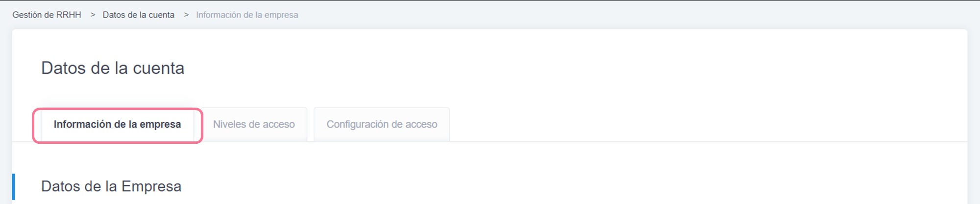The width and height of the screenshot is (980, 204).
Task: Activate the bold company information tab
Action: pyautogui.click(x=117, y=125)
